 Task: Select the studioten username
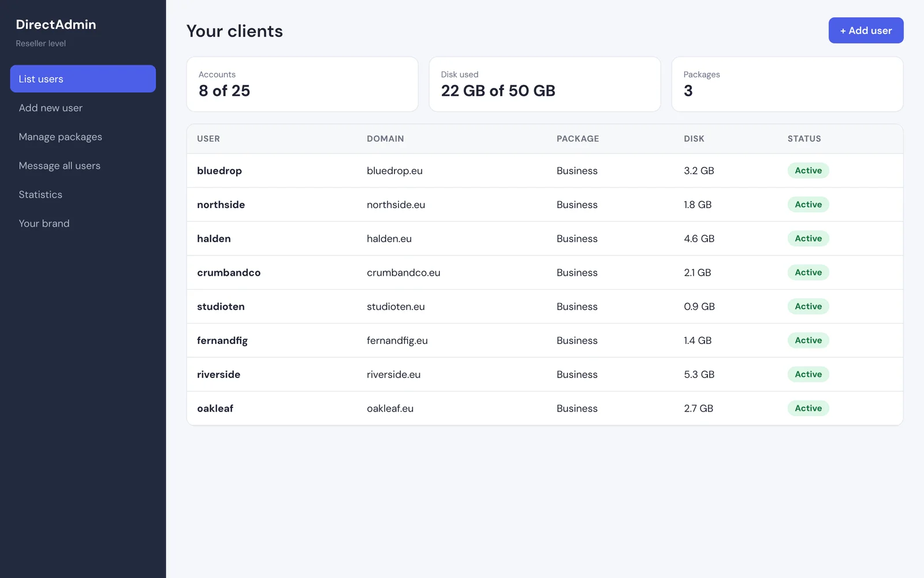221,306
